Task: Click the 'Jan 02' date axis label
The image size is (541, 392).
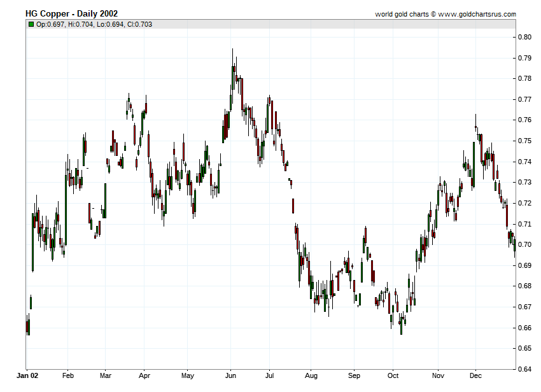Action: tap(27, 375)
